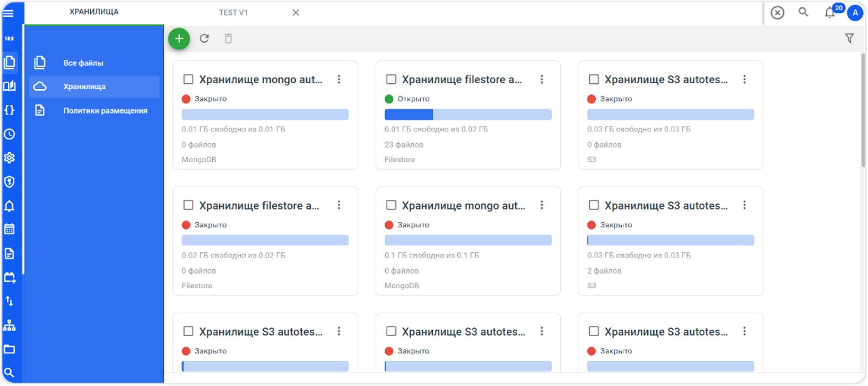
Task: Open the kebab menu of S3 card with 2 файлов
Action: (x=744, y=205)
